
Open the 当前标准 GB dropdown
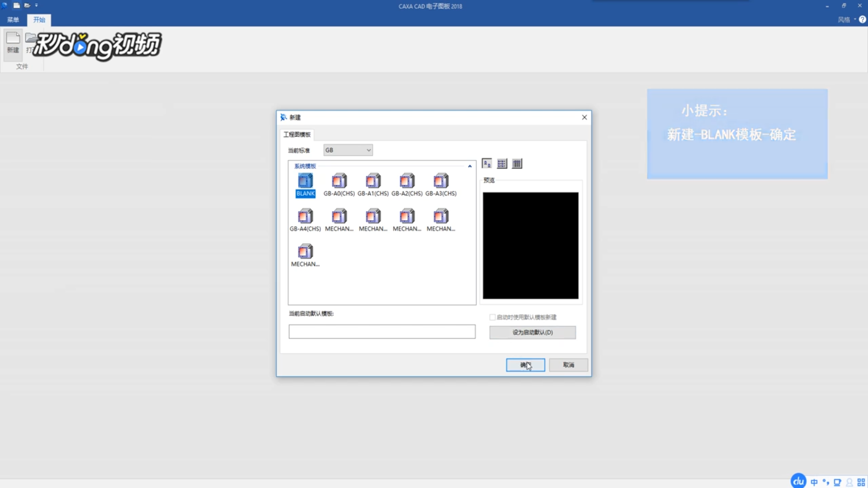[348, 150]
